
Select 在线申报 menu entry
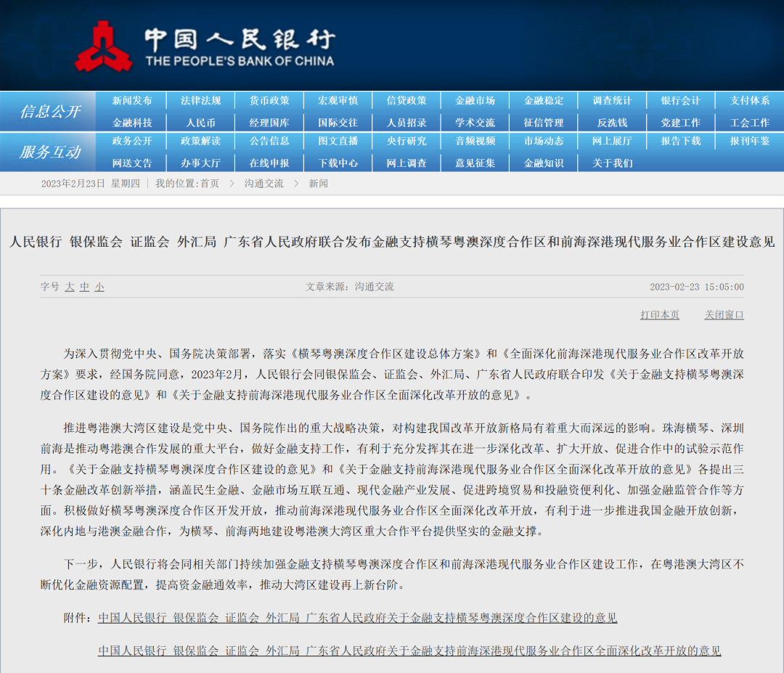pyautogui.click(x=269, y=163)
